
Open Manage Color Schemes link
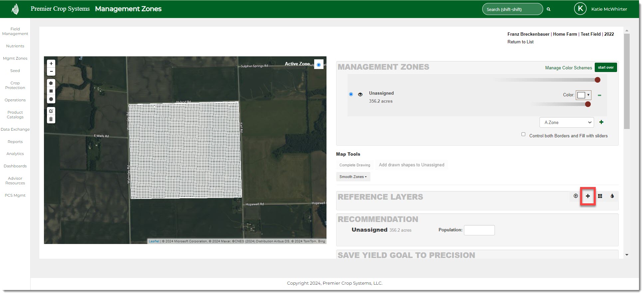[568, 68]
